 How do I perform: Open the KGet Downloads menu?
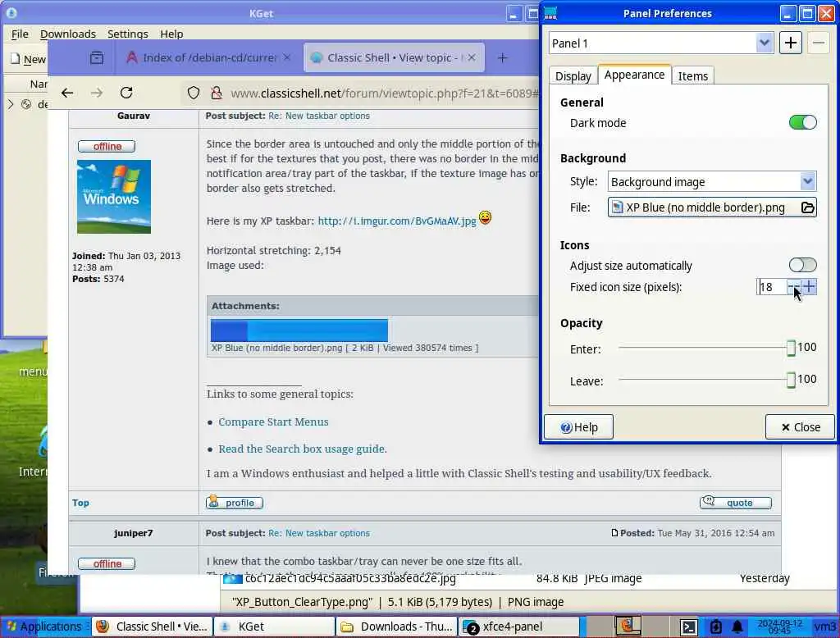pos(68,34)
